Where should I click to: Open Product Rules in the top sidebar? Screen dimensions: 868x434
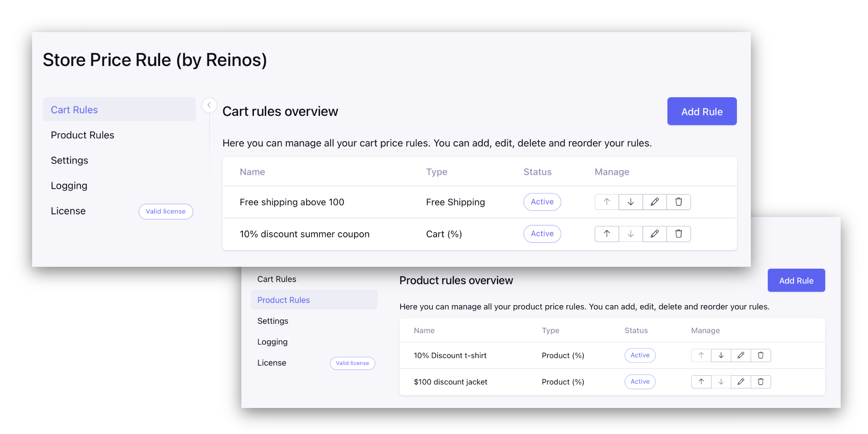click(x=82, y=135)
